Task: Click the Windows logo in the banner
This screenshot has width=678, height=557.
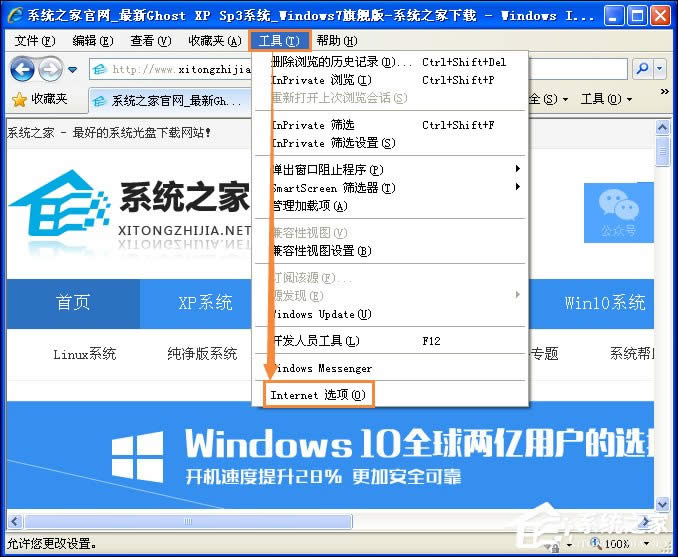Action: pyautogui.click(x=137, y=455)
